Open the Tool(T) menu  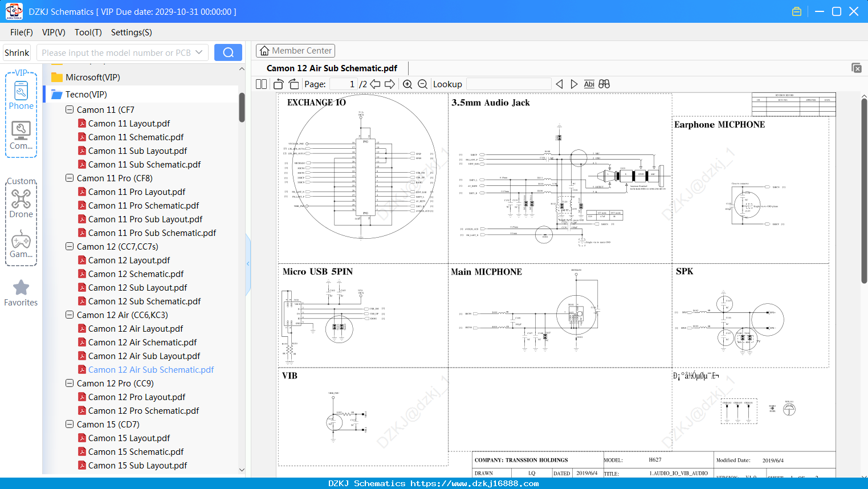tap(88, 32)
